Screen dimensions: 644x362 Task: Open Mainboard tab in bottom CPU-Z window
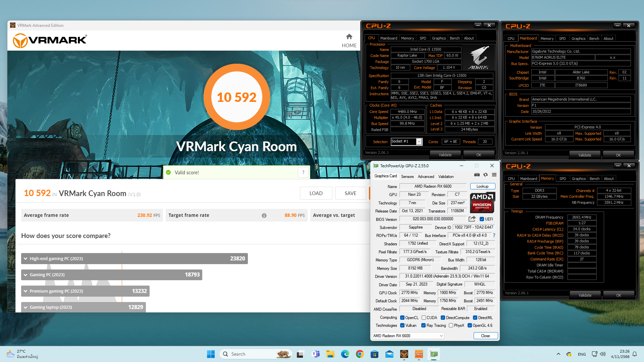coord(528,179)
